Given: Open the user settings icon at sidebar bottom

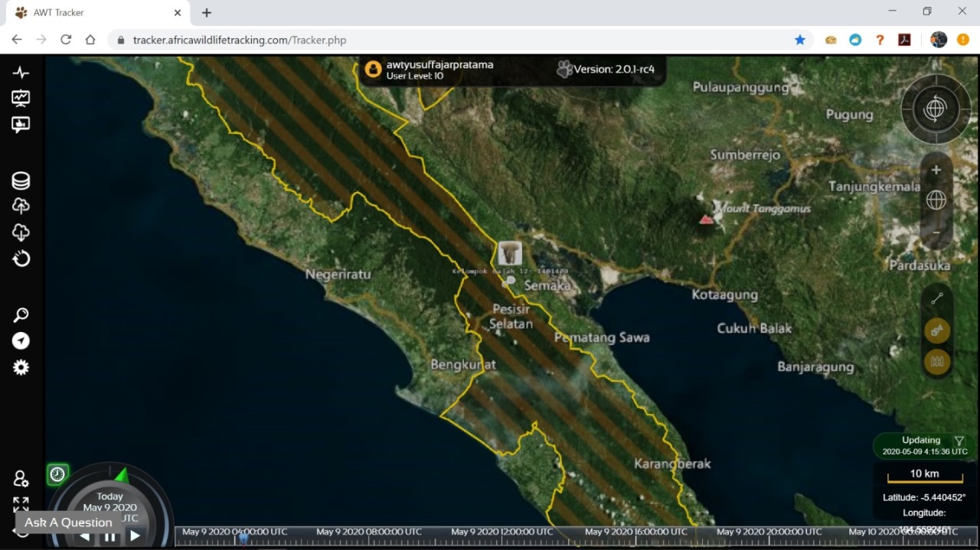Looking at the screenshot, I should pos(21,479).
